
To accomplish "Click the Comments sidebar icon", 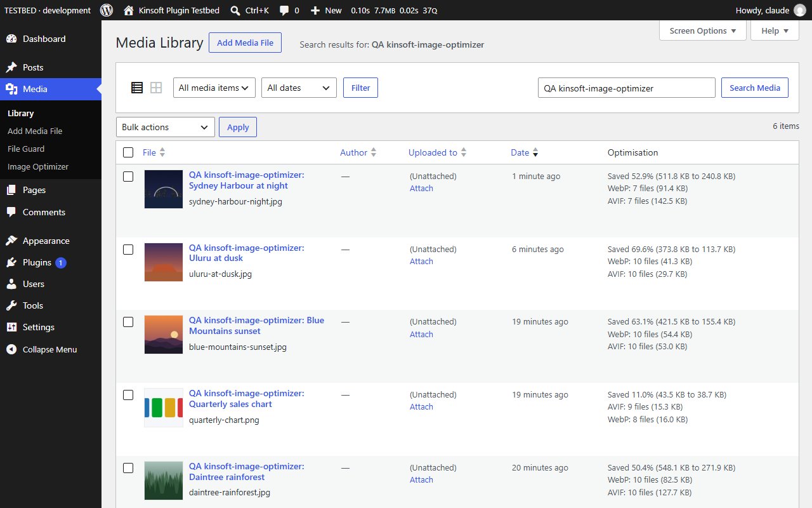I will [11, 212].
